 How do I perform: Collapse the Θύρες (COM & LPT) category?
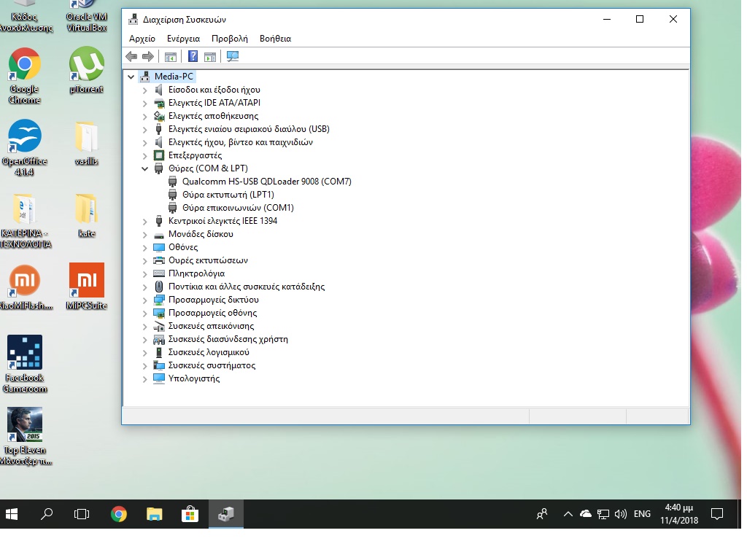click(x=145, y=168)
